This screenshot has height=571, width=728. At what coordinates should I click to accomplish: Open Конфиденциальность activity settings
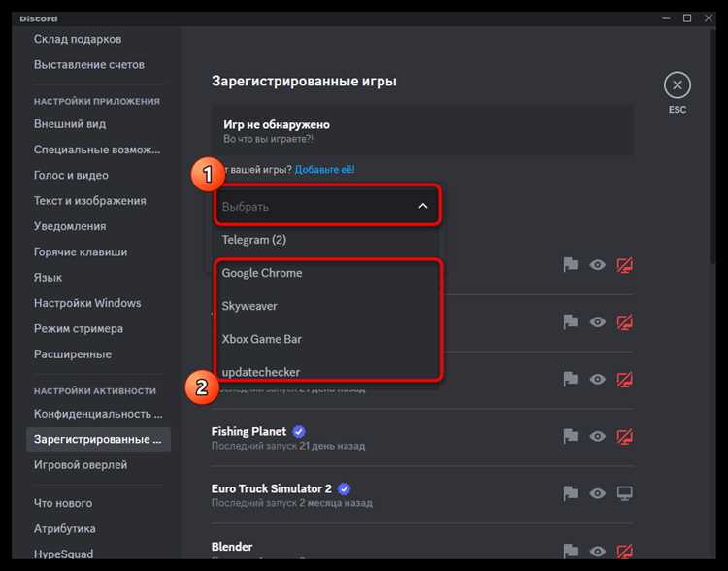pos(98,414)
